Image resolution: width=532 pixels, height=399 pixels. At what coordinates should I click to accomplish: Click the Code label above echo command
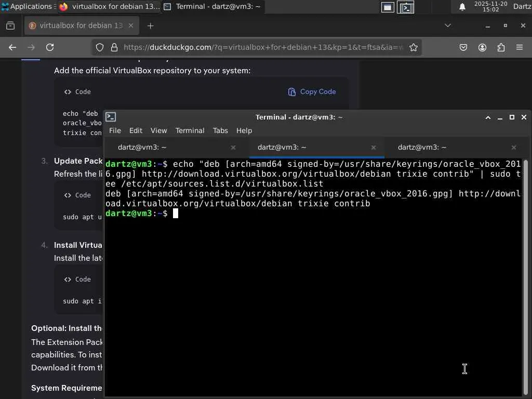[x=83, y=91]
